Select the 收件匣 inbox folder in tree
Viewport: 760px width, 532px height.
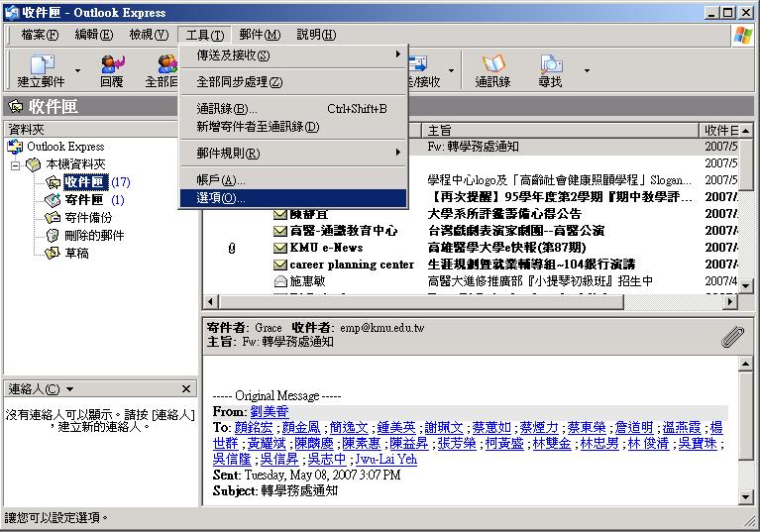coord(84,181)
